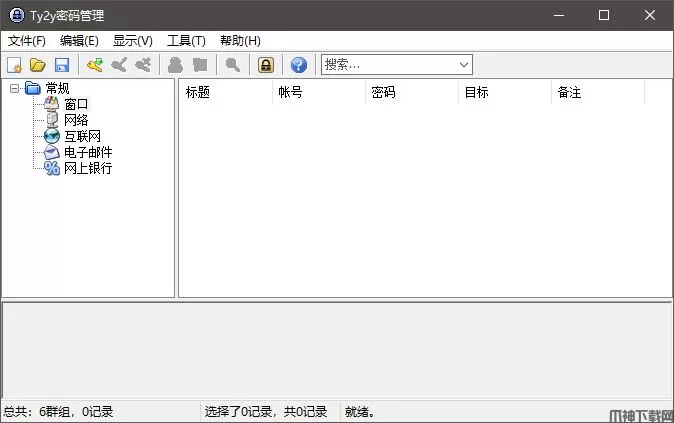Save using the blue floppy disk icon
Screen dimensions: 674x423
(x=62, y=65)
